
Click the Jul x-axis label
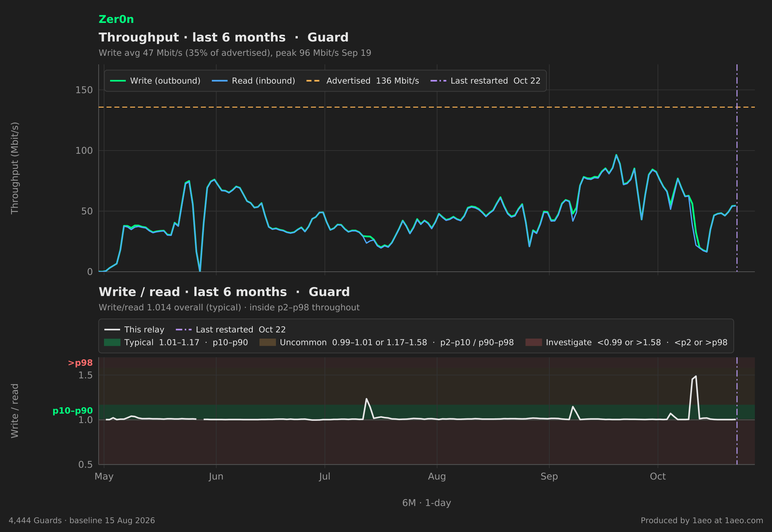click(325, 477)
